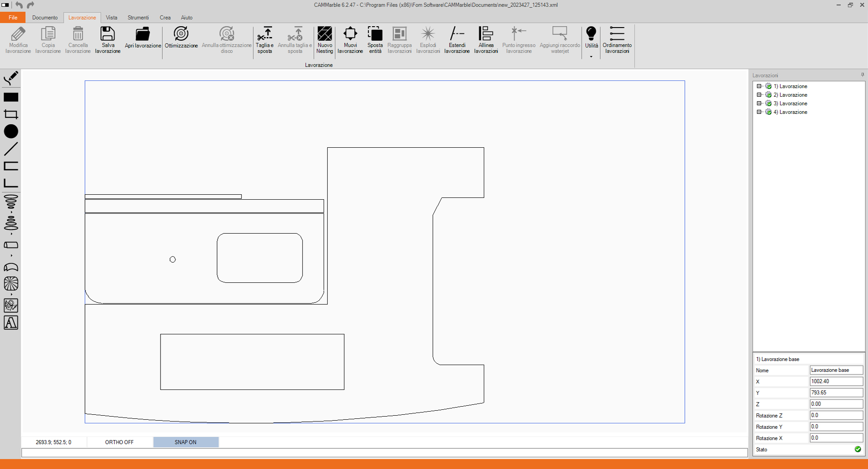
Task: Select text tool with letter A
Action: click(11, 323)
